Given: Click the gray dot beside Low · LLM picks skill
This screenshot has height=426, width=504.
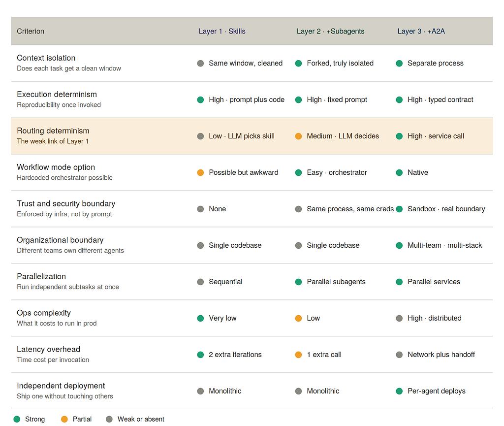Looking at the screenshot, I should [201, 136].
